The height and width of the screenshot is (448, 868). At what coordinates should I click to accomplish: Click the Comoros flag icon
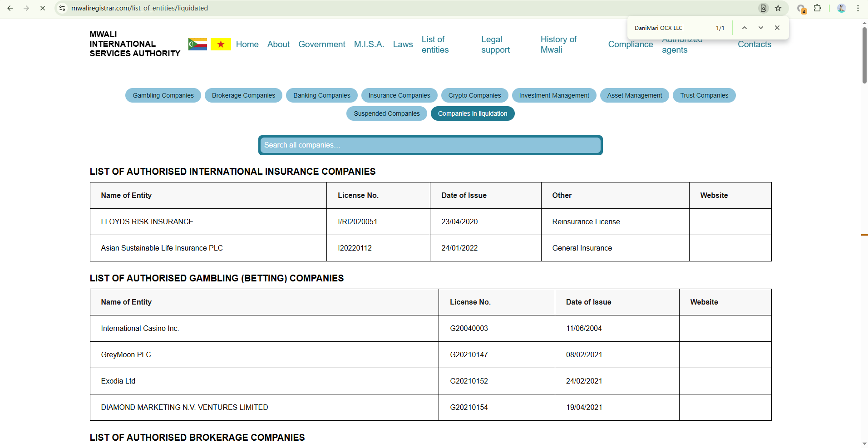click(197, 44)
